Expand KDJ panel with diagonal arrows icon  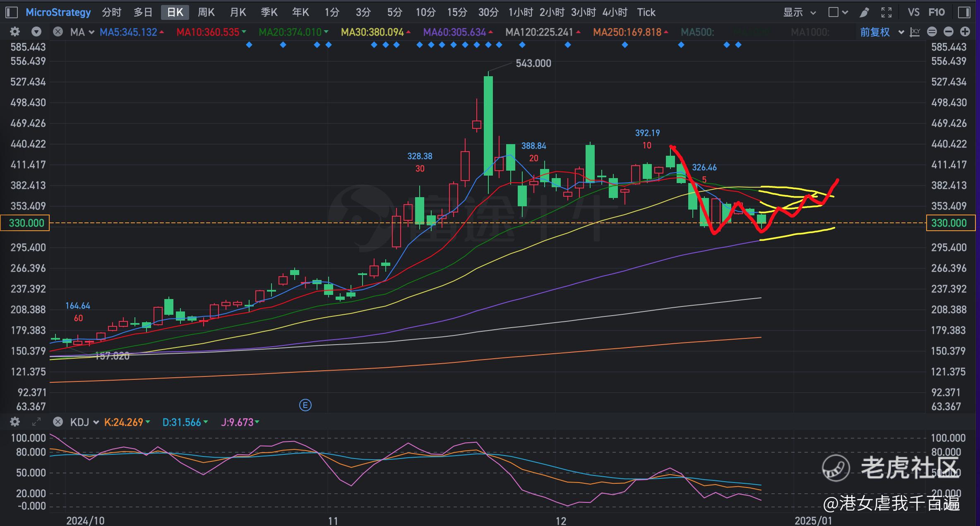[x=36, y=422]
